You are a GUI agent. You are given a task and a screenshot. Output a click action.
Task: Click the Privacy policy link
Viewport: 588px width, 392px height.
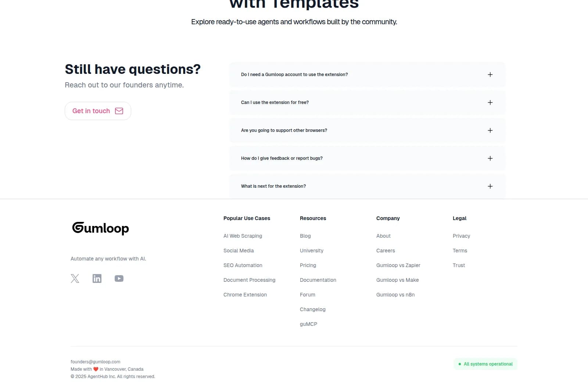(461, 236)
